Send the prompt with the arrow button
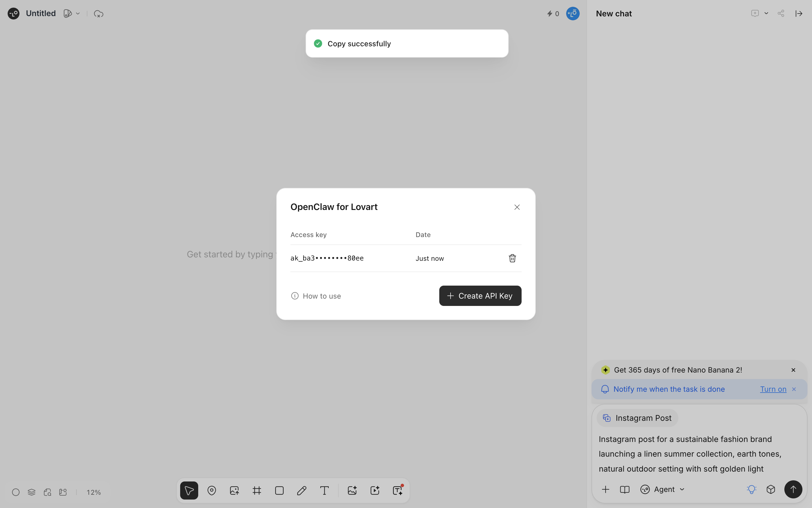 click(793, 490)
